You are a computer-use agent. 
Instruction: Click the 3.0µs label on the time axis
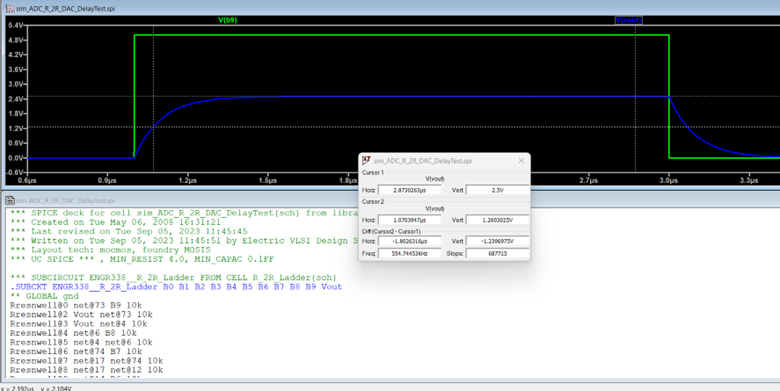point(669,181)
